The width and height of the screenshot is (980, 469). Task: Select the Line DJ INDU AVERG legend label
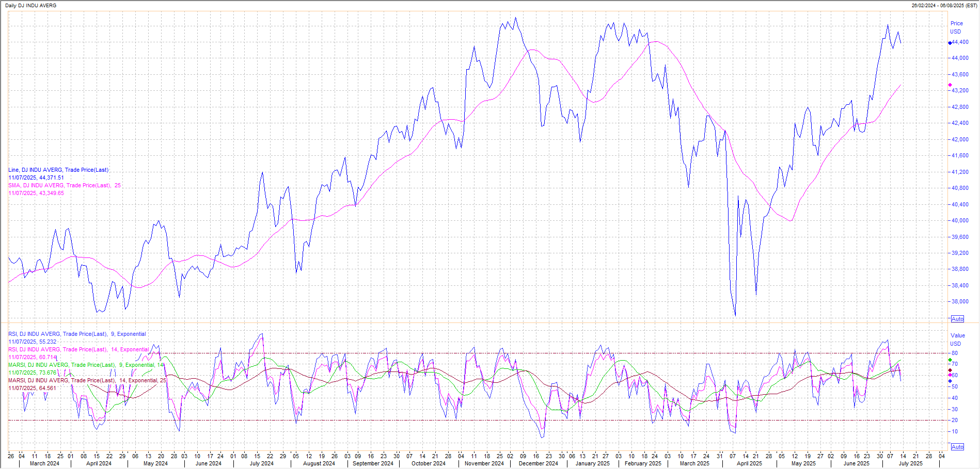(x=58, y=170)
